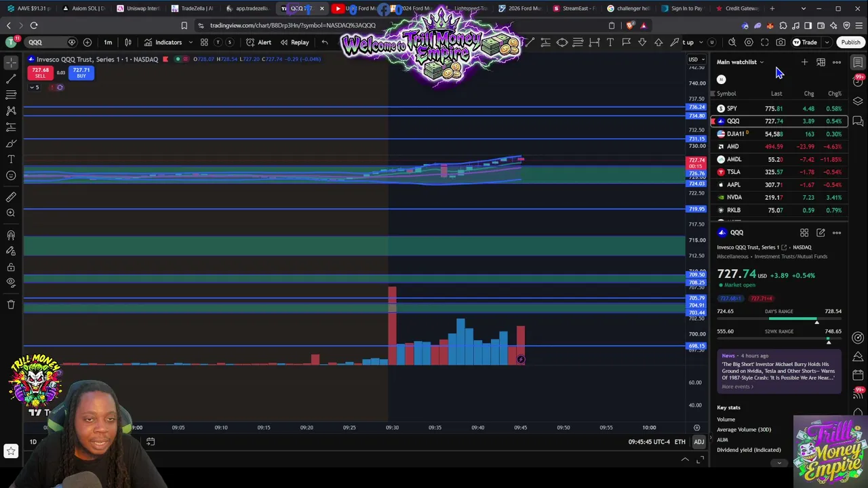Toggle lock all drawings

pyautogui.click(x=11, y=268)
